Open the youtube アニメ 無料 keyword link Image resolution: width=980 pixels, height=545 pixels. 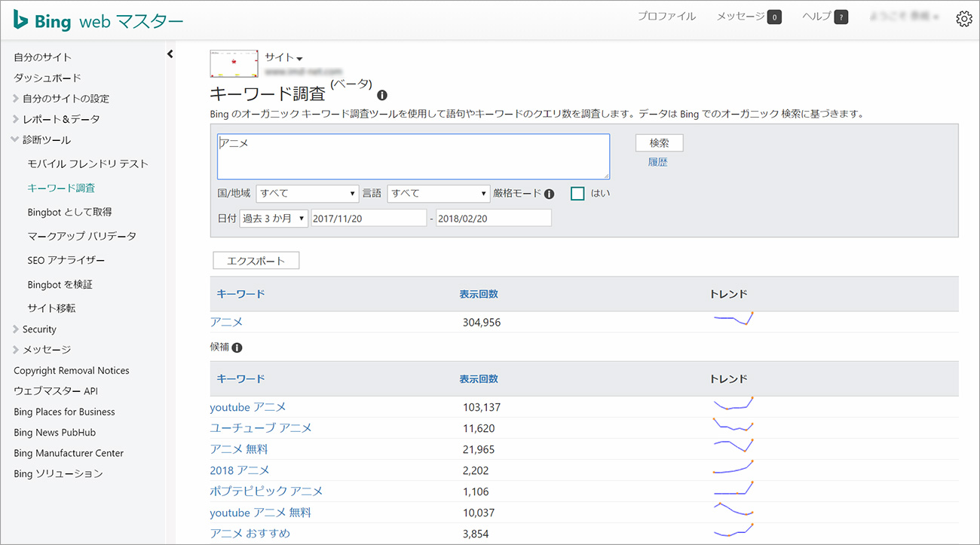pos(261,513)
